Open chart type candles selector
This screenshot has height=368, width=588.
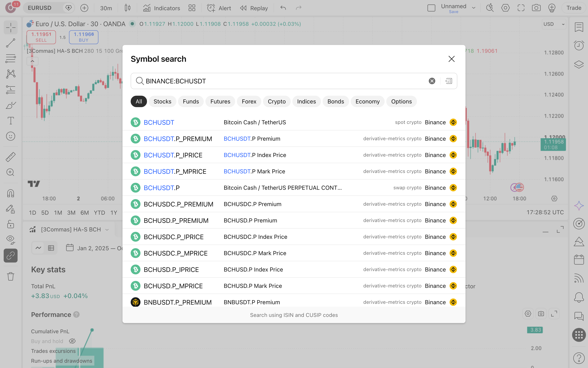click(x=128, y=8)
